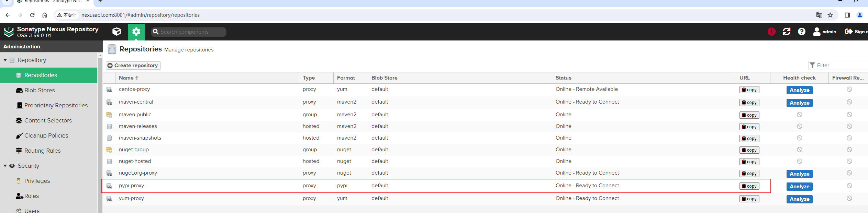
Task: Click the address bar URL
Action: (x=141, y=15)
